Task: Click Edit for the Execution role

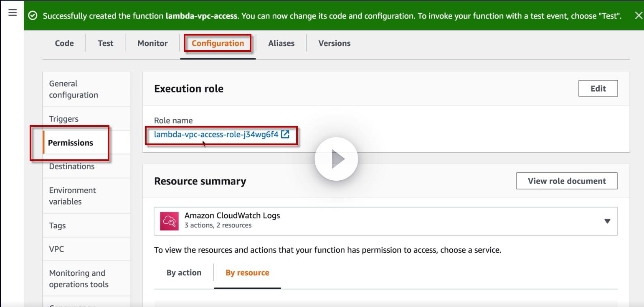Action: tap(598, 89)
